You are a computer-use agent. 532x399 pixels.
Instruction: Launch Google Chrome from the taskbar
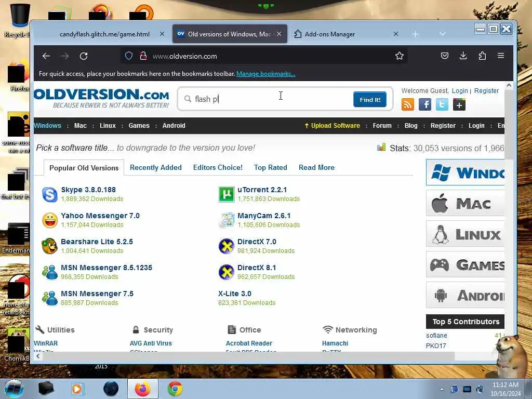click(x=175, y=389)
